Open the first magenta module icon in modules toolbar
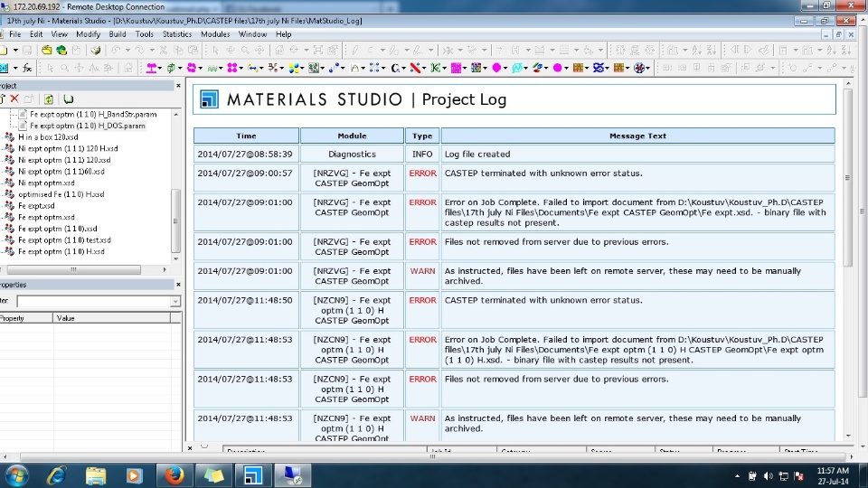This screenshot has height=488, width=868. (151, 68)
